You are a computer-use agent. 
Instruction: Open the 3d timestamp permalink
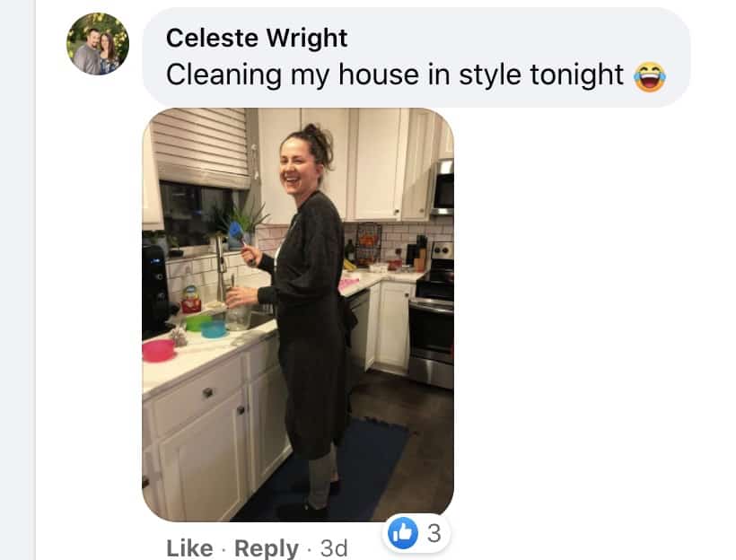point(334,547)
